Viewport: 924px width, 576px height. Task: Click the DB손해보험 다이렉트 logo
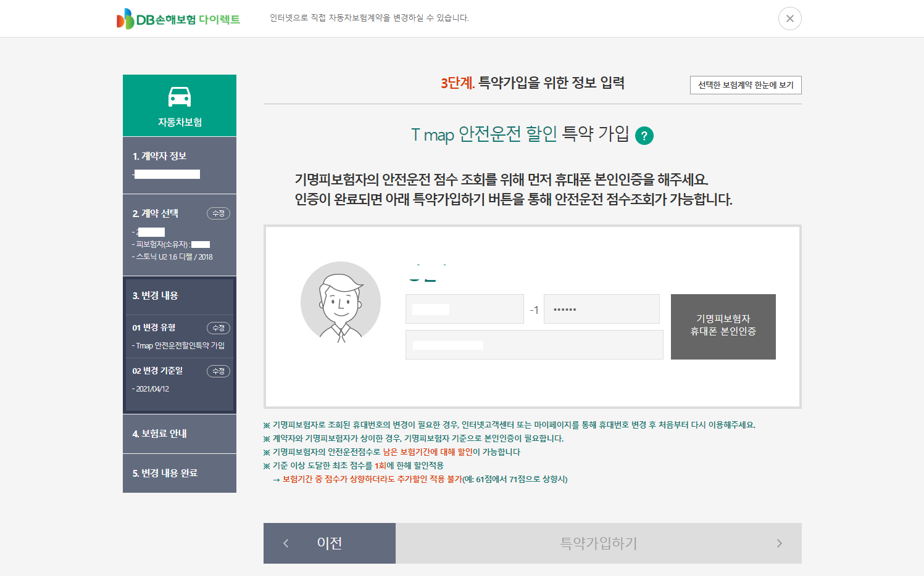pos(178,19)
